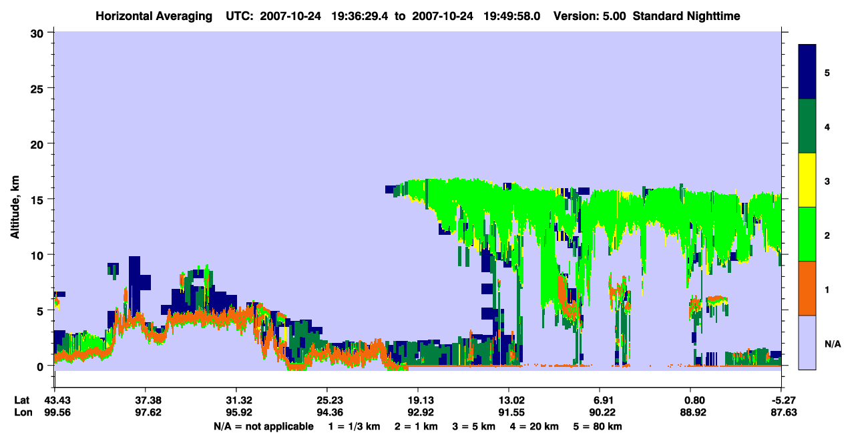Click the bright green colorbar segment 2
The height and width of the screenshot is (445, 868).
[x=807, y=234]
